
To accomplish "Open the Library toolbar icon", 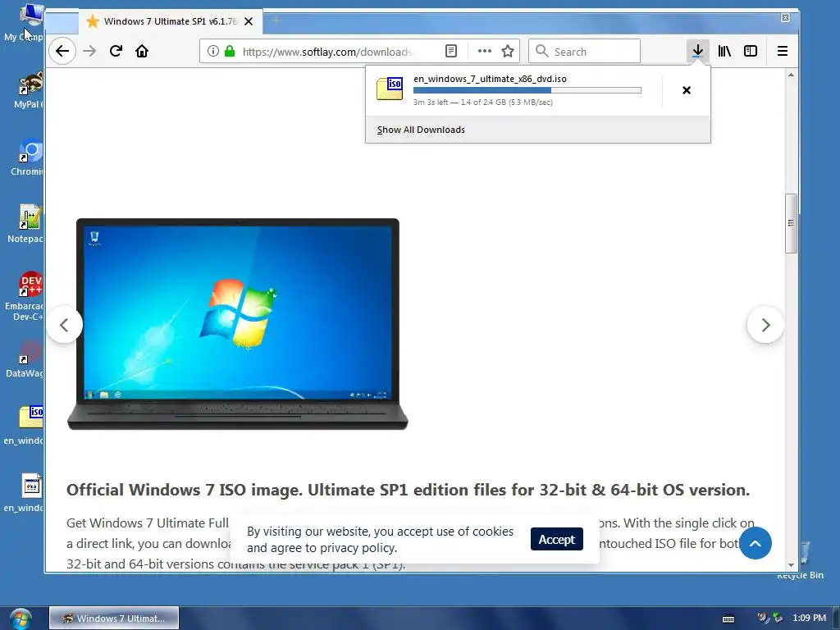I will tap(725, 52).
